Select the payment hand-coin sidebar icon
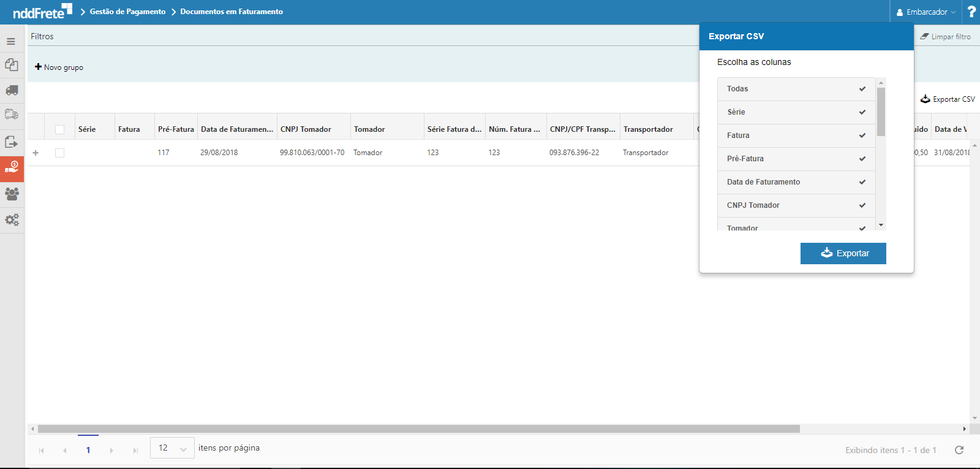 pos(12,168)
